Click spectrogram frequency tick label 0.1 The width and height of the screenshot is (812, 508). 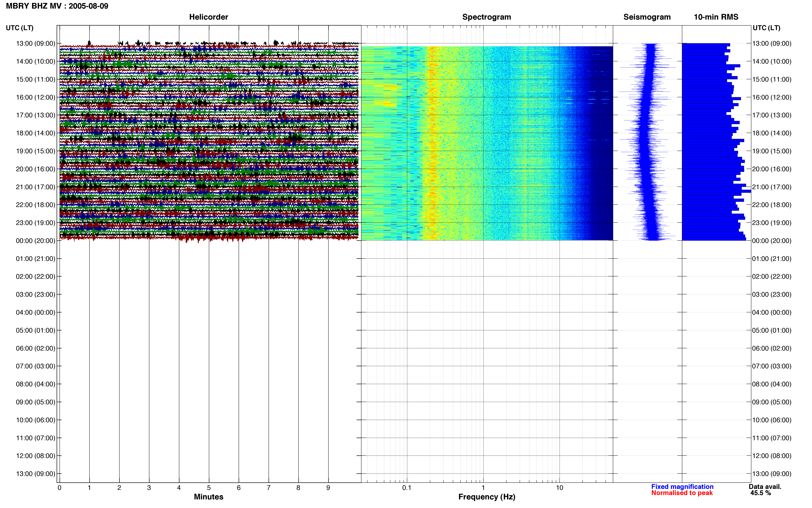point(407,488)
